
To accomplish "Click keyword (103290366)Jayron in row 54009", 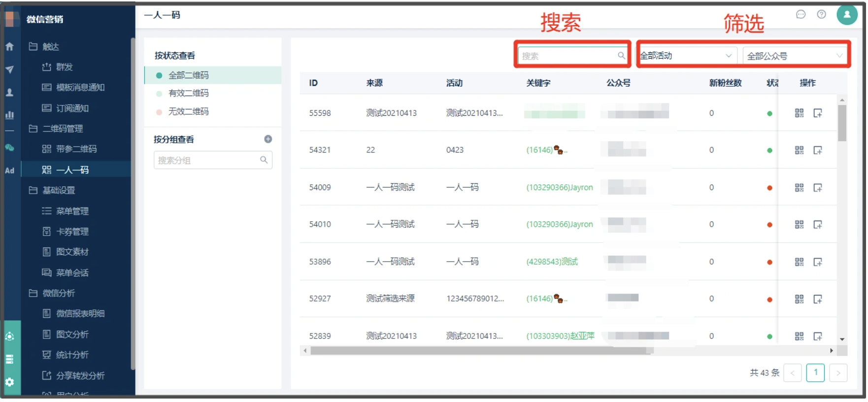I will pyautogui.click(x=559, y=187).
